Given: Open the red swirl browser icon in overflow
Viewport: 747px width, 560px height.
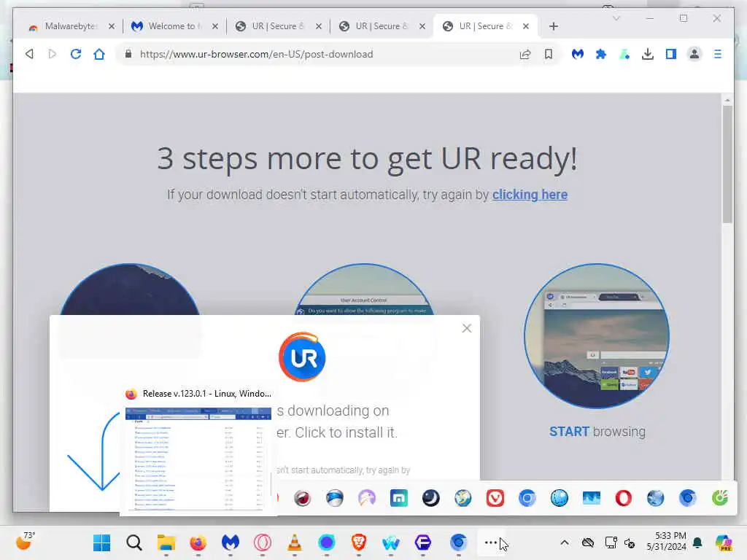Looking at the screenshot, I should click(303, 498).
